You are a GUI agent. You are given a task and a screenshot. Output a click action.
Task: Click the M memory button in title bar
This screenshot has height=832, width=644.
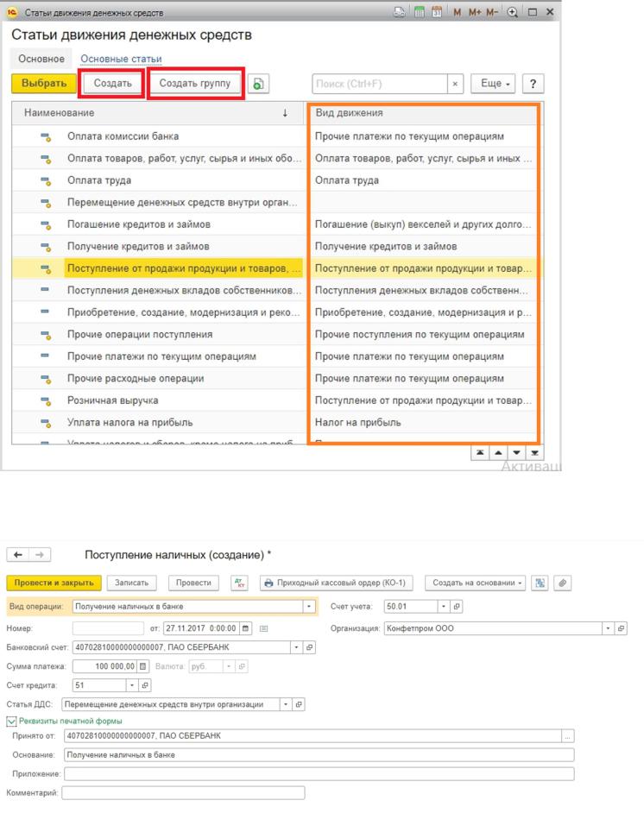[458, 12]
